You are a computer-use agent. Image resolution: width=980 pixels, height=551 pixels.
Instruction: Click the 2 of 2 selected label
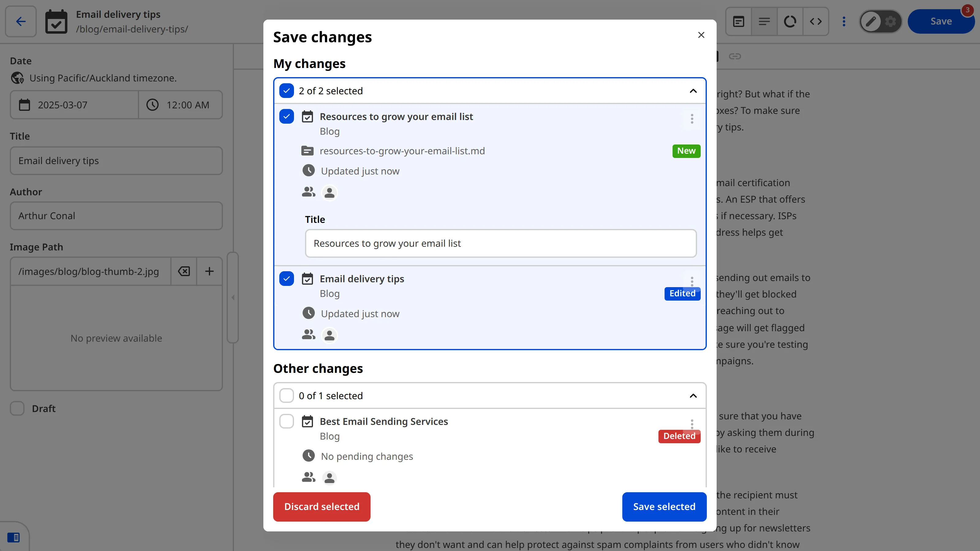331,91
